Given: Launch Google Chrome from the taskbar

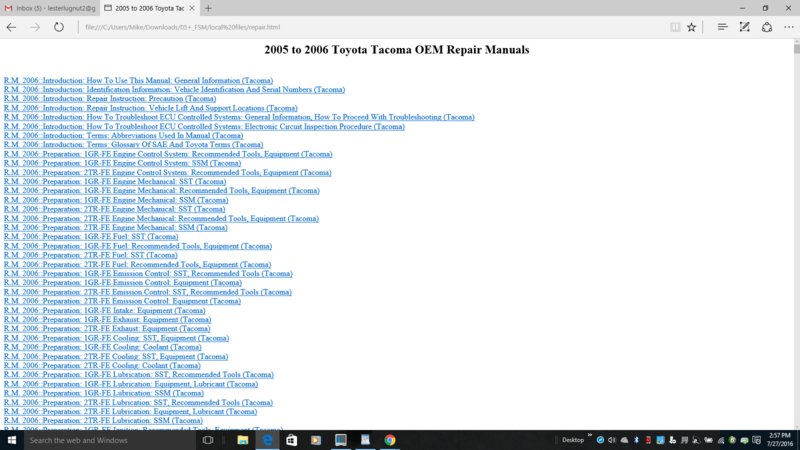Looking at the screenshot, I should [x=390, y=440].
